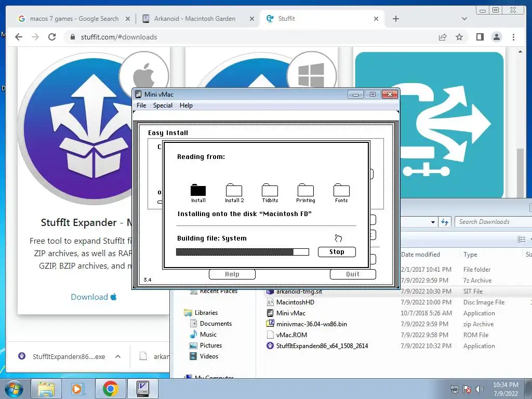Click the Search Downloads field in Explorer
This screenshot has width=532, height=399.
[x=494, y=222]
